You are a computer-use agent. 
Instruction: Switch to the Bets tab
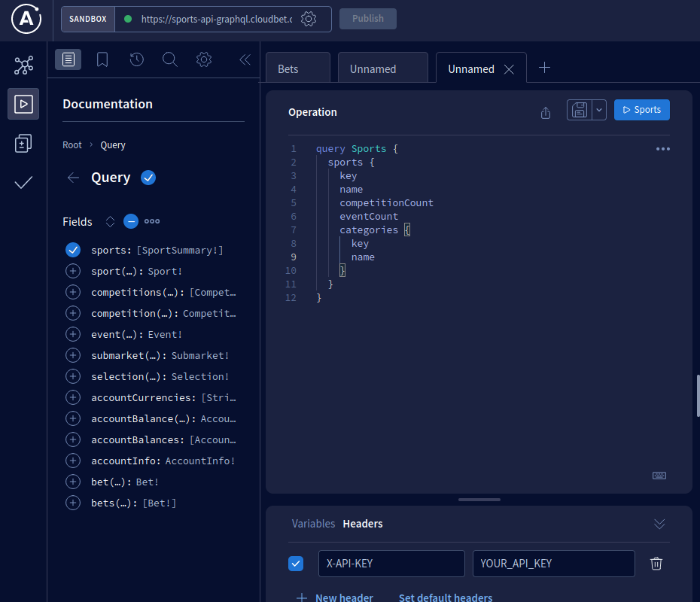(x=298, y=68)
